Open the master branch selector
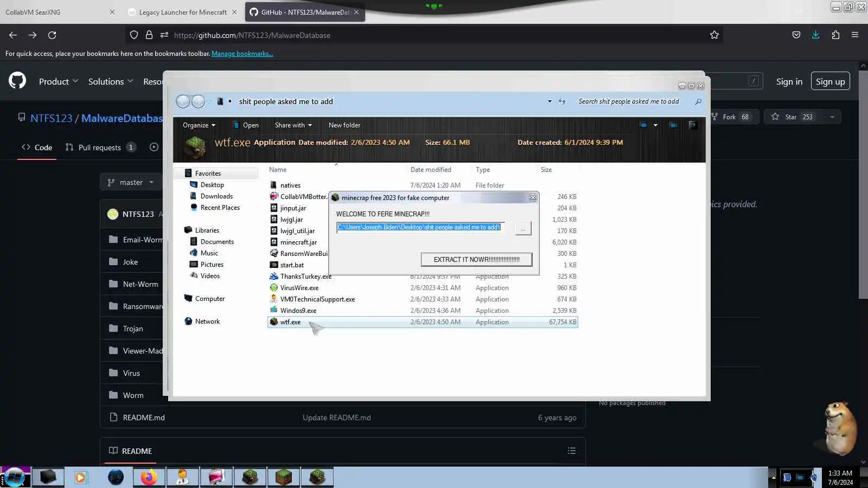 click(131, 182)
